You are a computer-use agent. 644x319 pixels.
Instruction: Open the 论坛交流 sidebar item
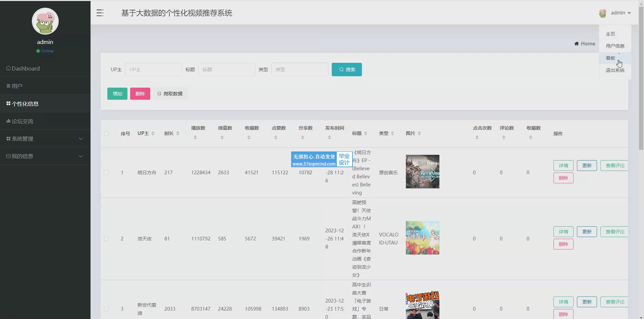tap(45, 121)
